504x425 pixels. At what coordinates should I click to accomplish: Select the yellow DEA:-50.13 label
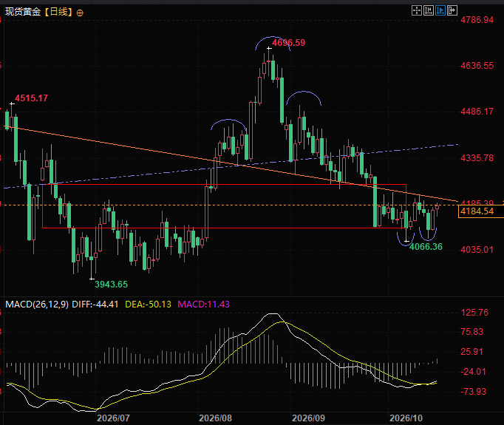[x=149, y=304]
